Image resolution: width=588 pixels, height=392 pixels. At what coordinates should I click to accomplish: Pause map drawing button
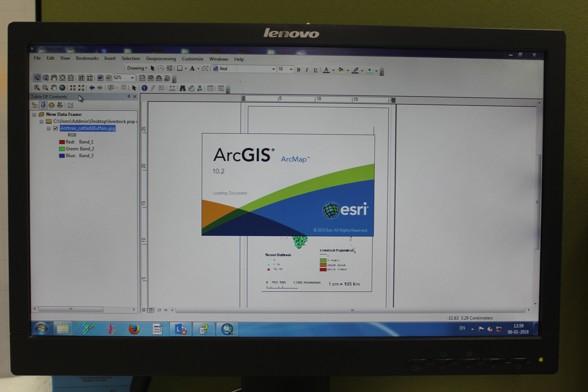pos(166,310)
